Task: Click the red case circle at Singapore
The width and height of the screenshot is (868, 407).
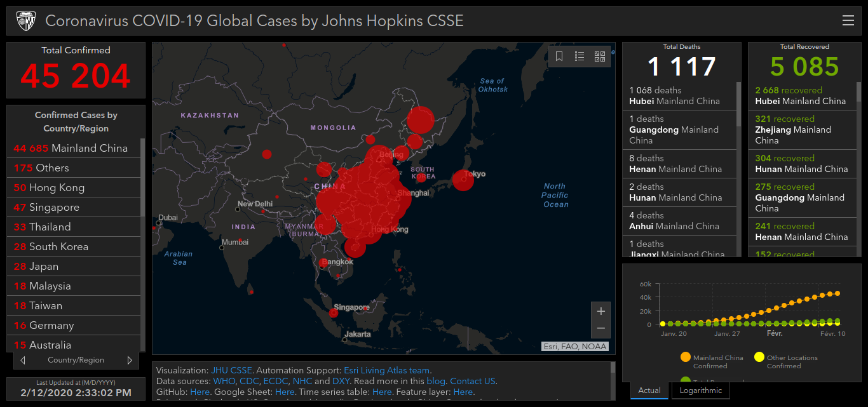Action: pos(333,312)
